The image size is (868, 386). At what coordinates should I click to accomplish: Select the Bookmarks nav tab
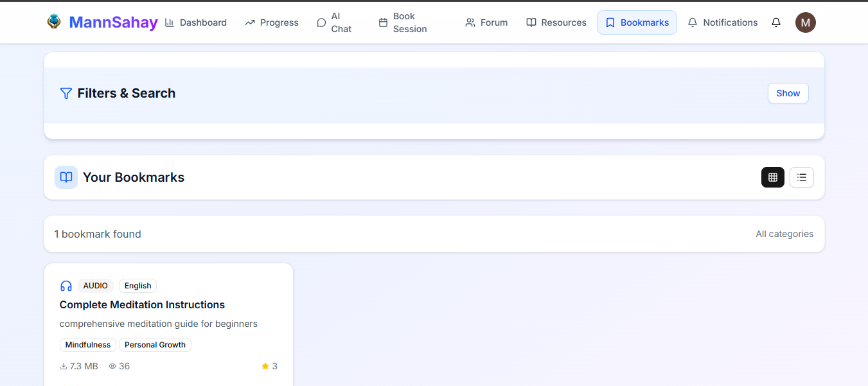[x=637, y=22]
